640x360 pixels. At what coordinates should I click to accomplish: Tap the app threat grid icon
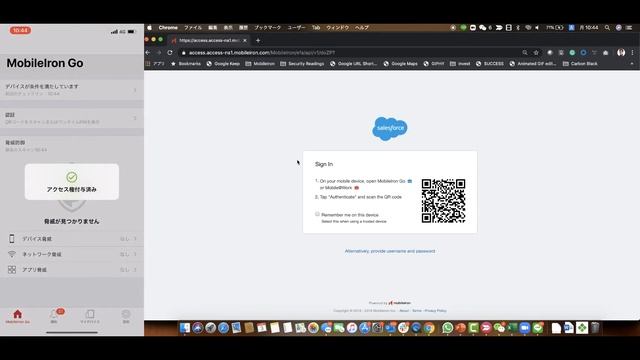click(x=12, y=269)
